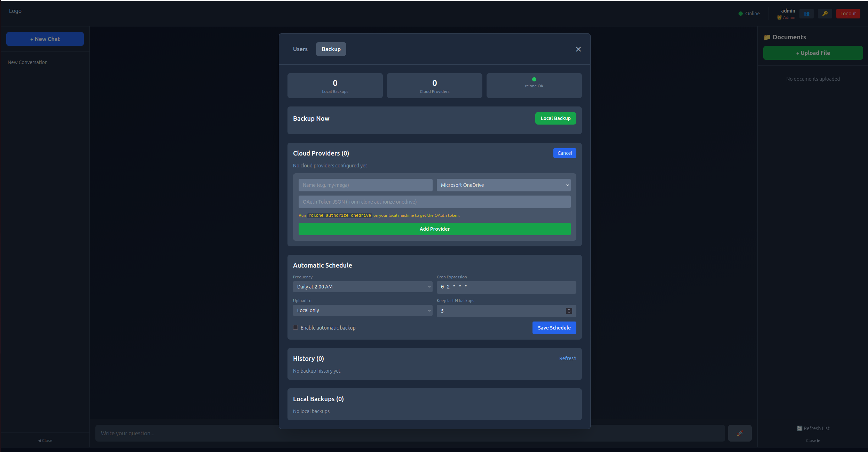Start a New Chat
Screen dimensions: 868x452
[45, 39]
